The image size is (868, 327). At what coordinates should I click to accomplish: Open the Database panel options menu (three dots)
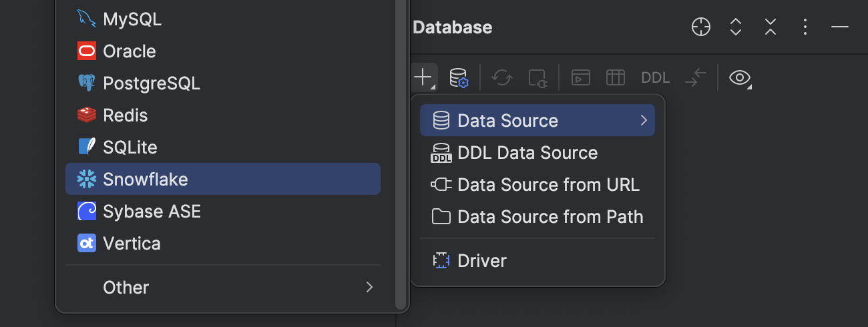pyautogui.click(x=805, y=27)
